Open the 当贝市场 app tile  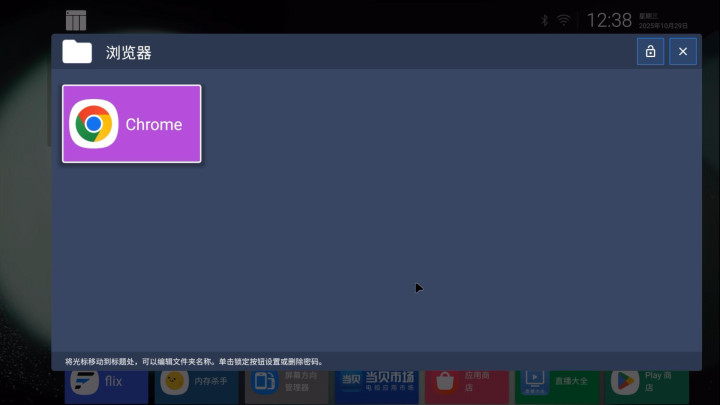click(x=377, y=387)
